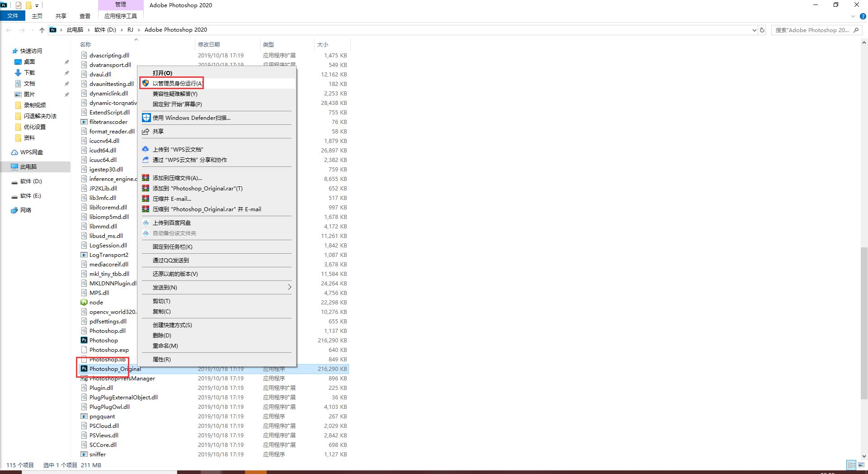Select Run as administrator menu entry
Viewport: 868px width, 474px height.
tap(177, 83)
